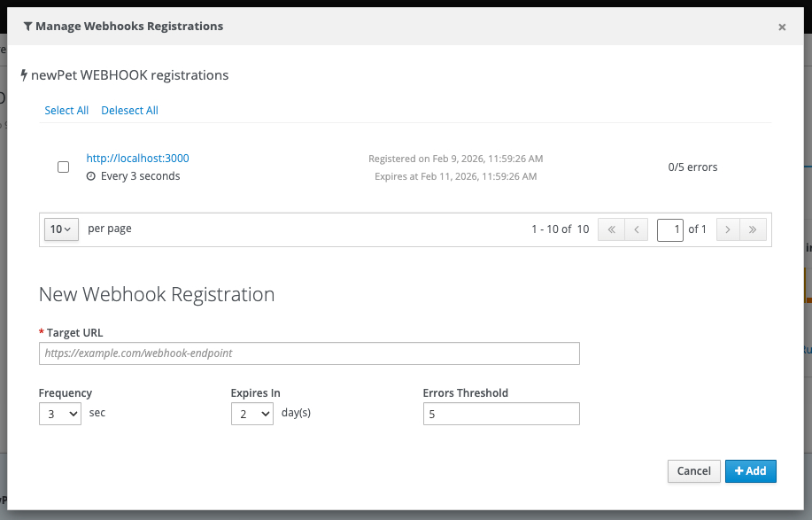Expand the Frequency seconds dropdown
This screenshot has height=520, width=812.
(60, 414)
